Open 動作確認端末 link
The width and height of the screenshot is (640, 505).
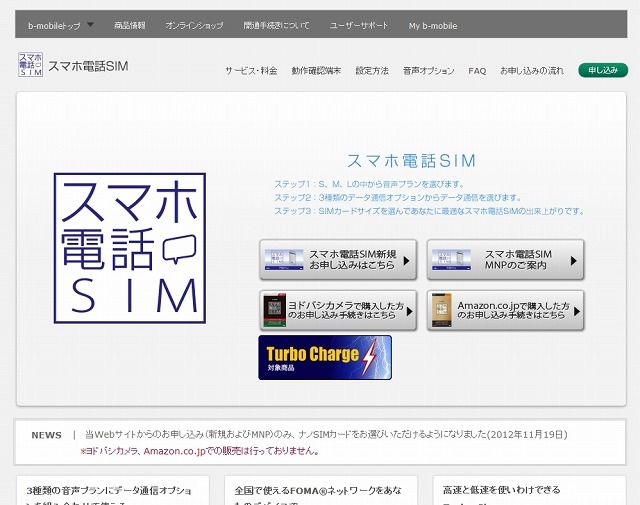coord(316,71)
